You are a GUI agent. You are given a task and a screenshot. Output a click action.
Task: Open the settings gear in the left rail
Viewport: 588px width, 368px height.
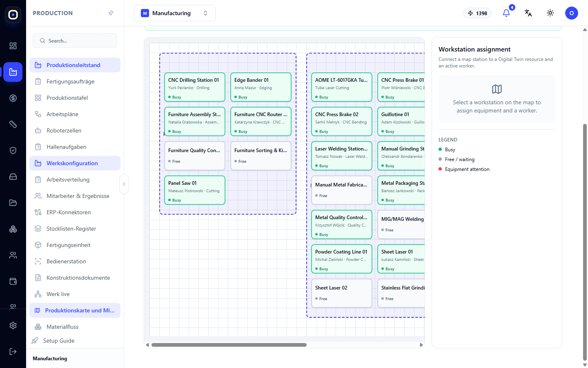click(x=13, y=325)
